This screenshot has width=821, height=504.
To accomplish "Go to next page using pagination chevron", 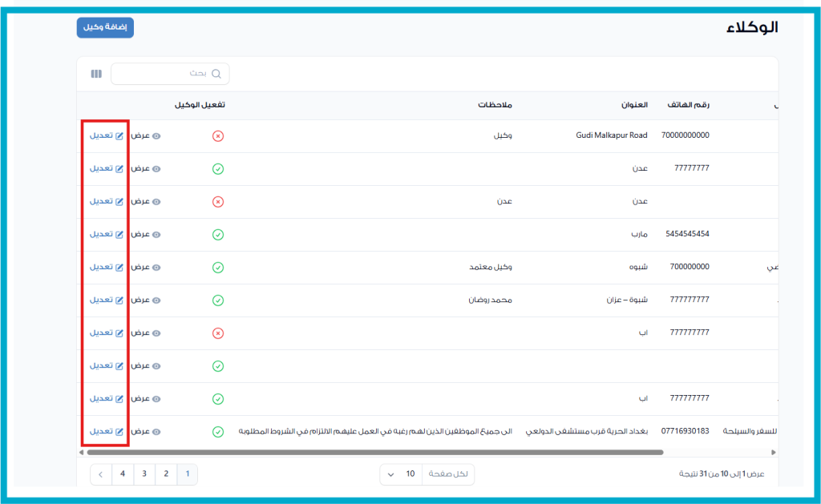I will click(x=100, y=474).
